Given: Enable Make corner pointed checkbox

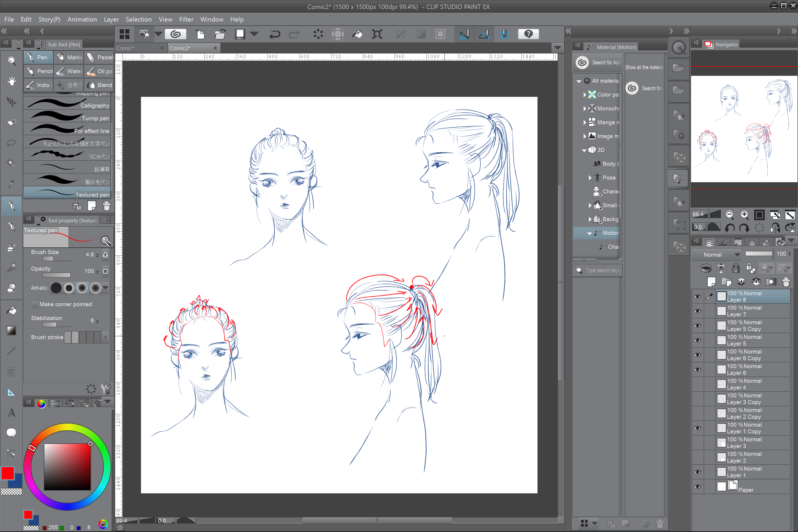Looking at the screenshot, I should point(35,304).
